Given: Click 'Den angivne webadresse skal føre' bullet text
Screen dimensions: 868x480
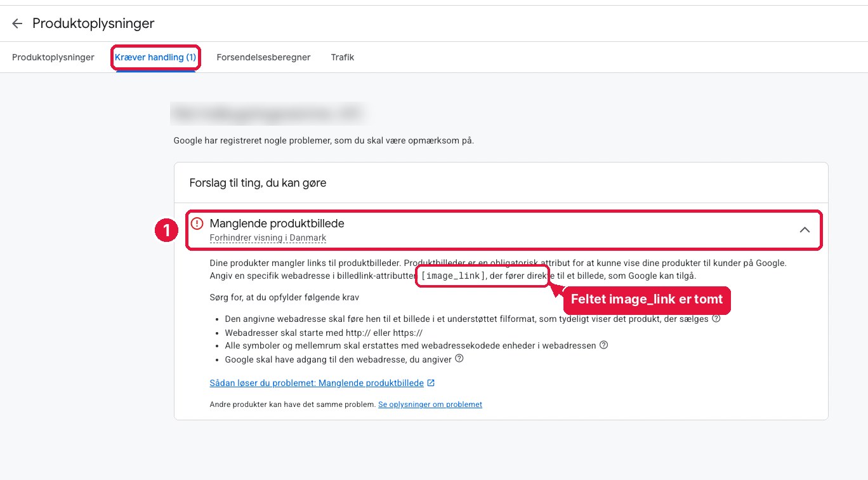Looking at the screenshot, I should (466, 319).
